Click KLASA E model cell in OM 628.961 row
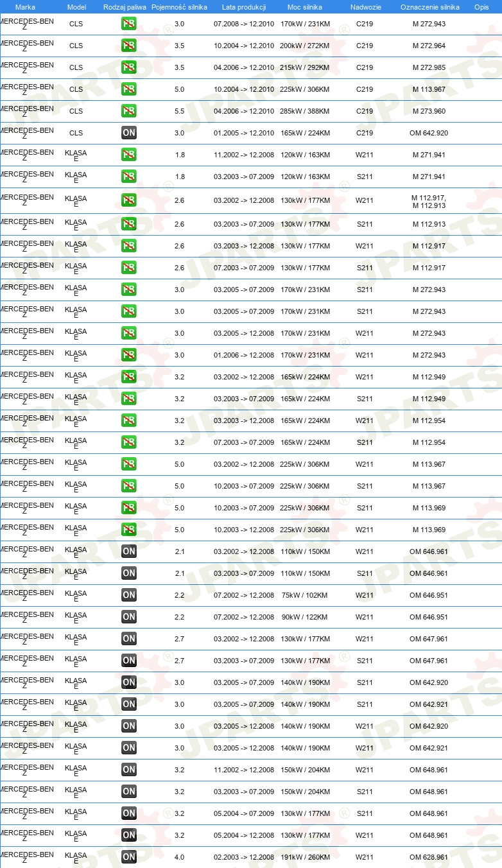The height and width of the screenshot is (868, 502). click(76, 858)
